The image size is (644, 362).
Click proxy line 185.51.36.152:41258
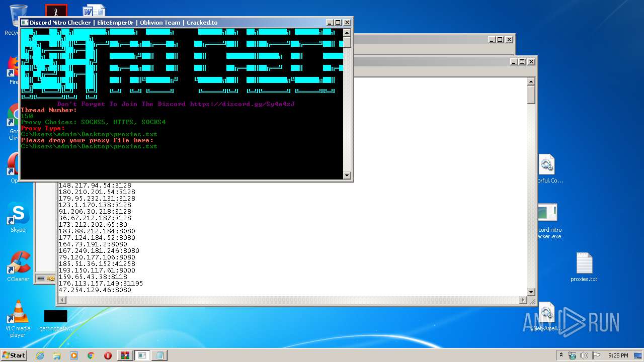(x=97, y=264)
